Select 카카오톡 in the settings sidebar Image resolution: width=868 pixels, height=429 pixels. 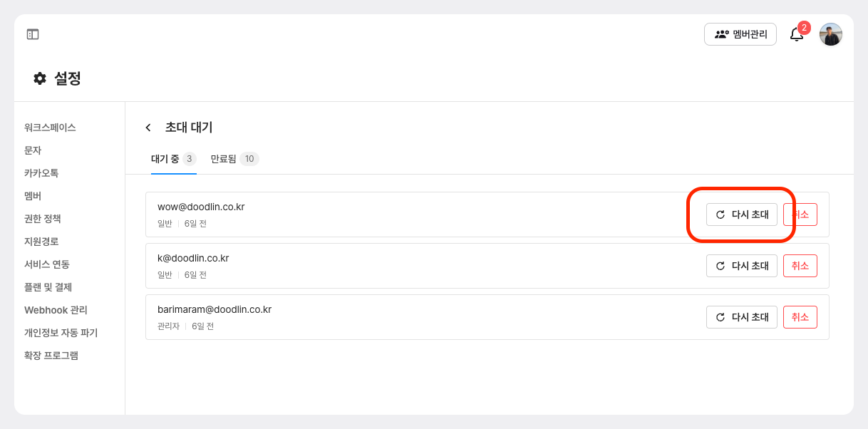click(x=41, y=173)
